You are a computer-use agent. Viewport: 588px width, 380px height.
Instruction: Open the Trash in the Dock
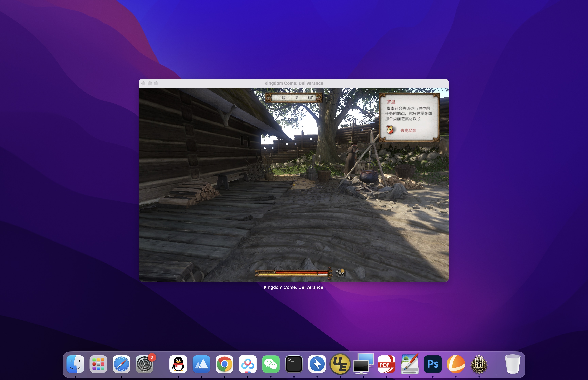tap(512, 364)
